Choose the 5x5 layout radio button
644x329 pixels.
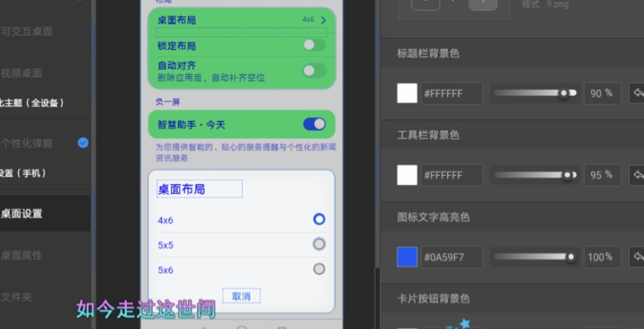coord(319,244)
